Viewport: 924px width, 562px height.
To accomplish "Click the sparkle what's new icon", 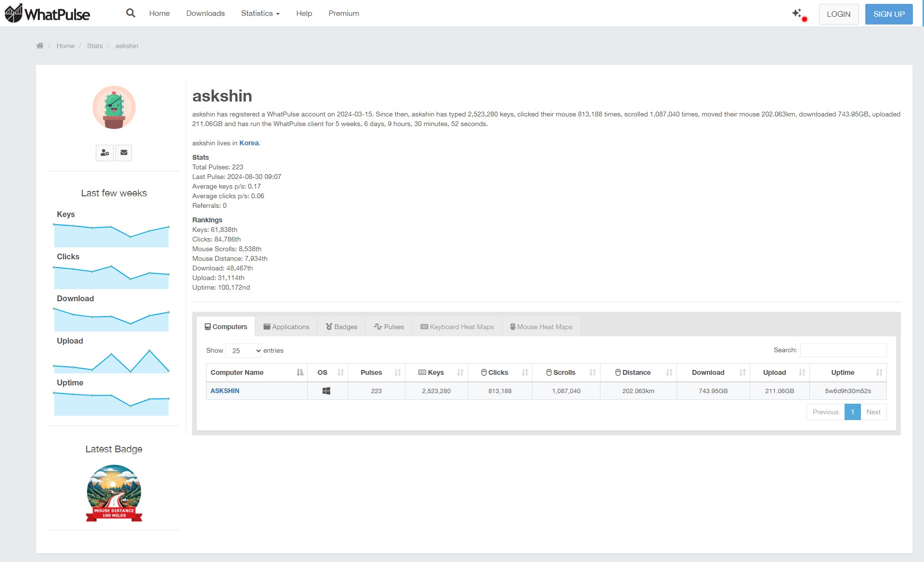I will (797, 13).
